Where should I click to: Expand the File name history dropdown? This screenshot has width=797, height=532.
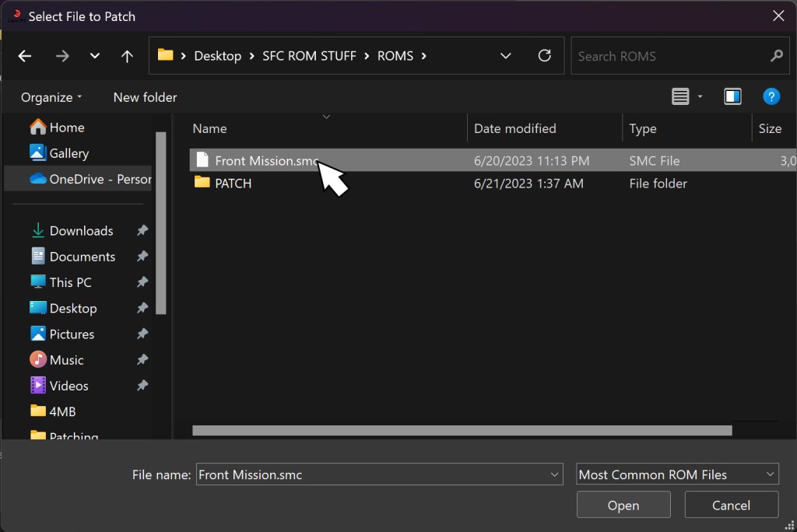(555, 474)
